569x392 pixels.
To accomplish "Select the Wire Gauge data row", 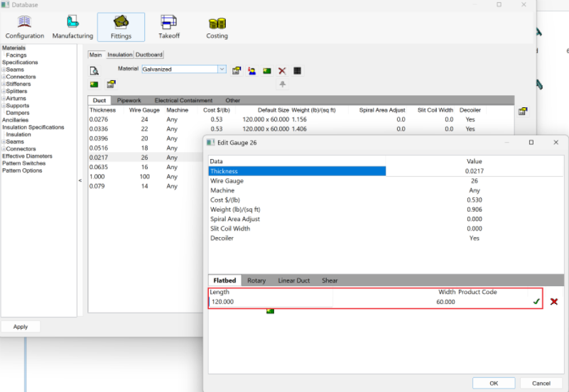I will [x=386, y=180].
